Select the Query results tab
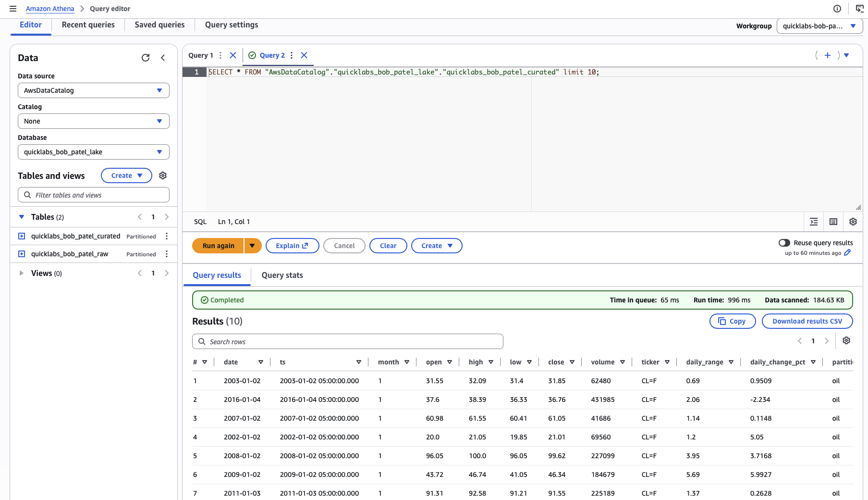This screenshot has width=868, height=500. [x=217, y=275]
